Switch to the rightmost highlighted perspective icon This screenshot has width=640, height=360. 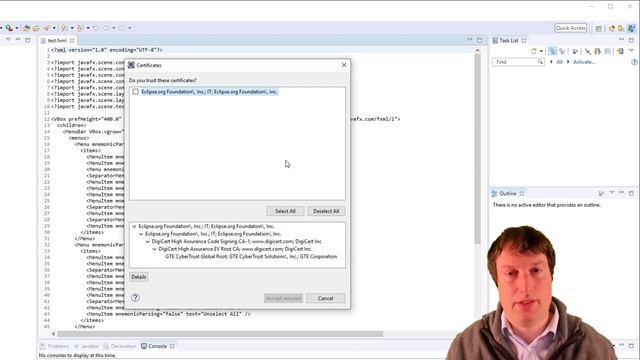coord(631,28)
